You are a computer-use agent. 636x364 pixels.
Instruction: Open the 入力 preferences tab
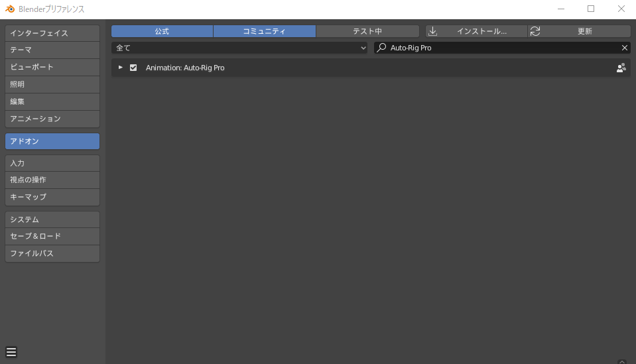[52, 163]
